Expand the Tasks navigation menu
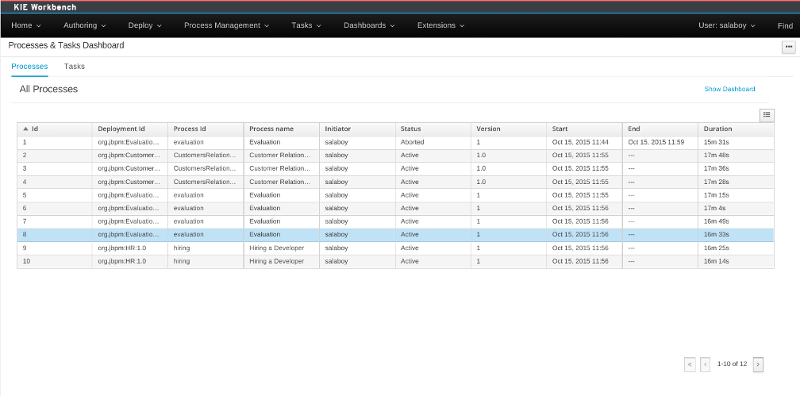The width and height of the screenshot is (800, 396). (306, 26)
